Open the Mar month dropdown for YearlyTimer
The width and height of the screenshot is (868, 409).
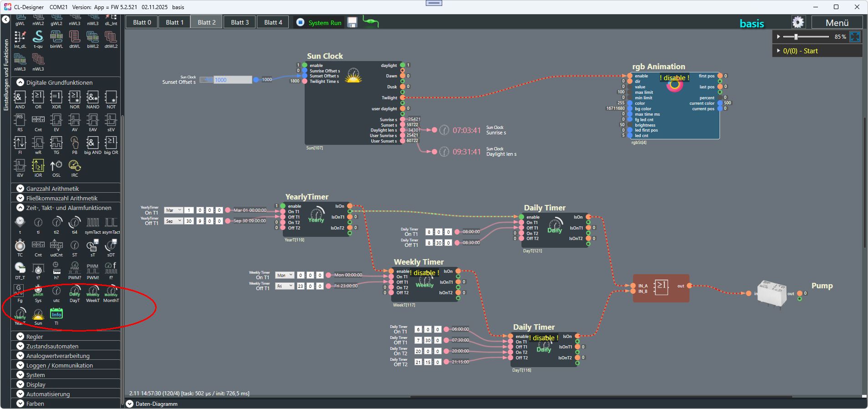point(173,210)
